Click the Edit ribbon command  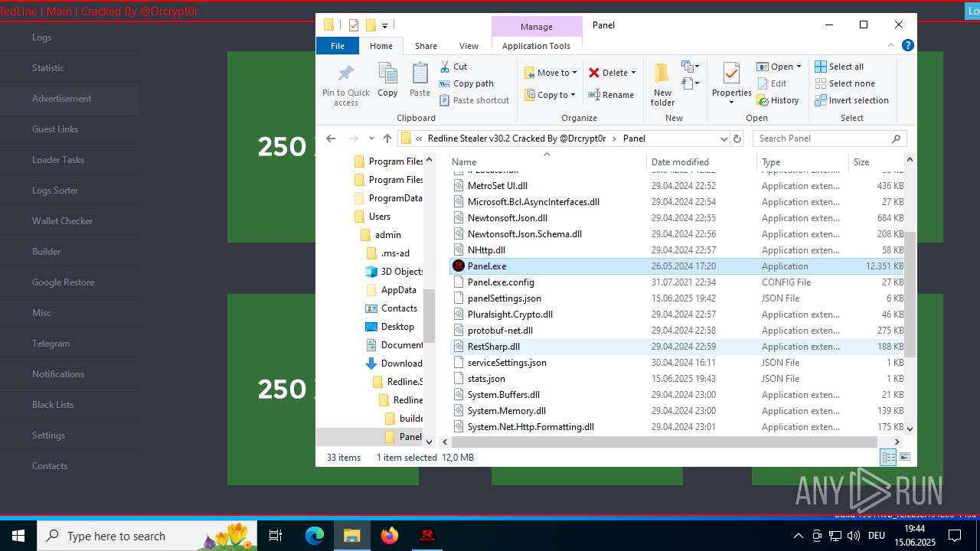tap(772, 83)
